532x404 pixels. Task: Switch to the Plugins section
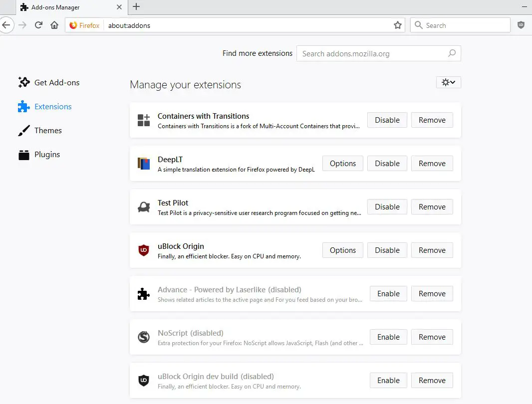[x=47, y=155]
